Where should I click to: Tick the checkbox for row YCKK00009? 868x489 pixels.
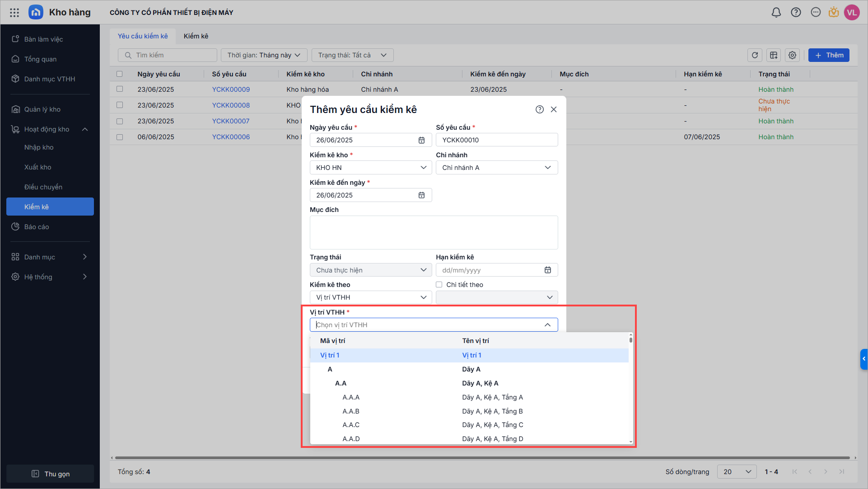point(120,89)
